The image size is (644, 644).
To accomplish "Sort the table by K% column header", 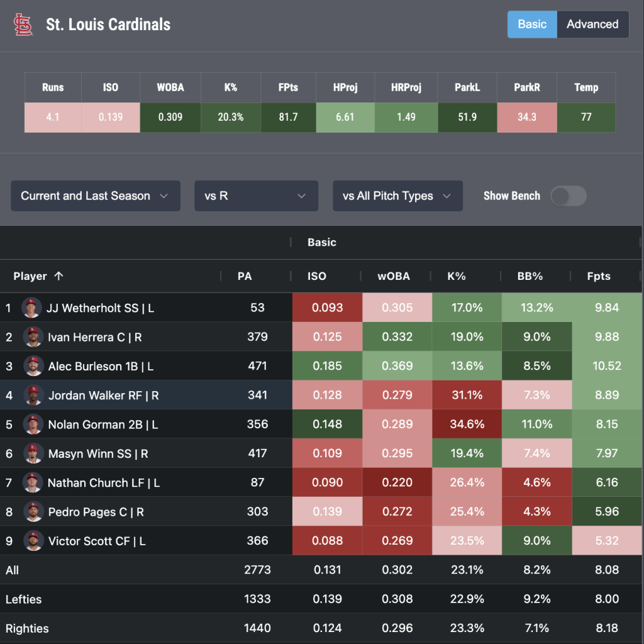I will tap(456, 276).
